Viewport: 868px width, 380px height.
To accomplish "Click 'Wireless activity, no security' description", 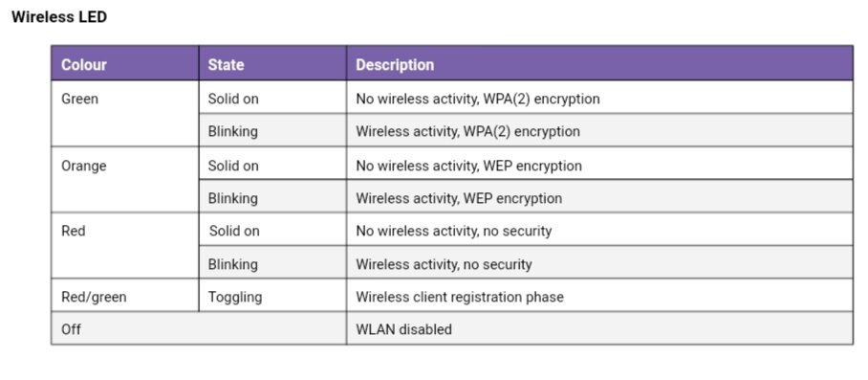I will (x=444, y=264).
